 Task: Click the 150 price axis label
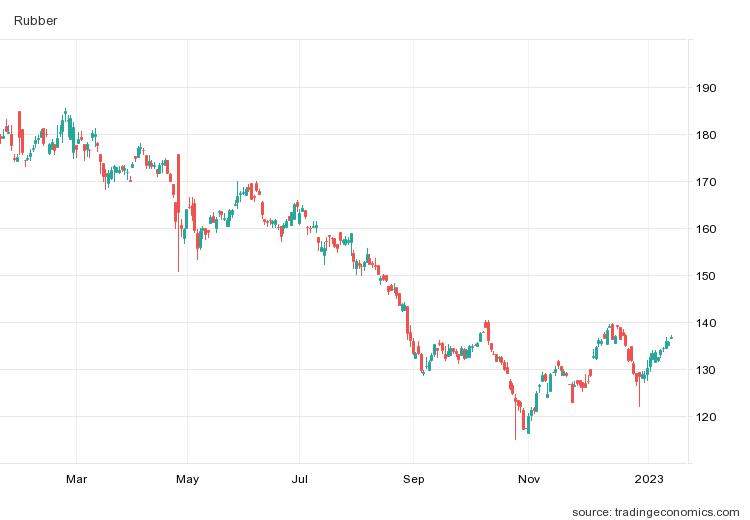707,276
